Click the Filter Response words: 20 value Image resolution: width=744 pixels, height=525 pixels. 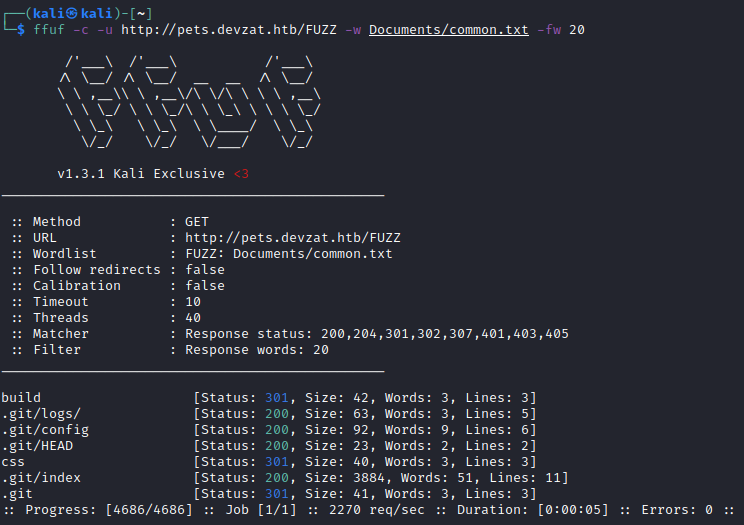click(256, 350)
